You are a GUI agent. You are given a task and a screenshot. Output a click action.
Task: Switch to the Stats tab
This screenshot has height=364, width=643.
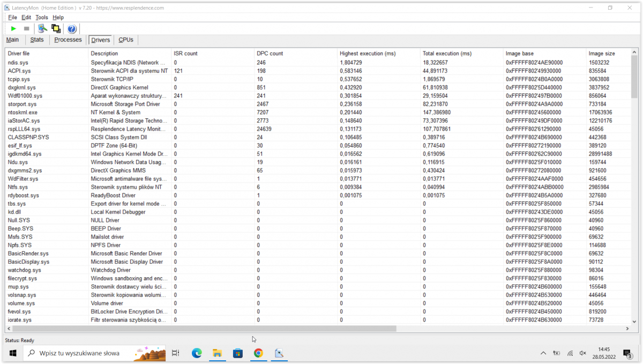[37, 40]
